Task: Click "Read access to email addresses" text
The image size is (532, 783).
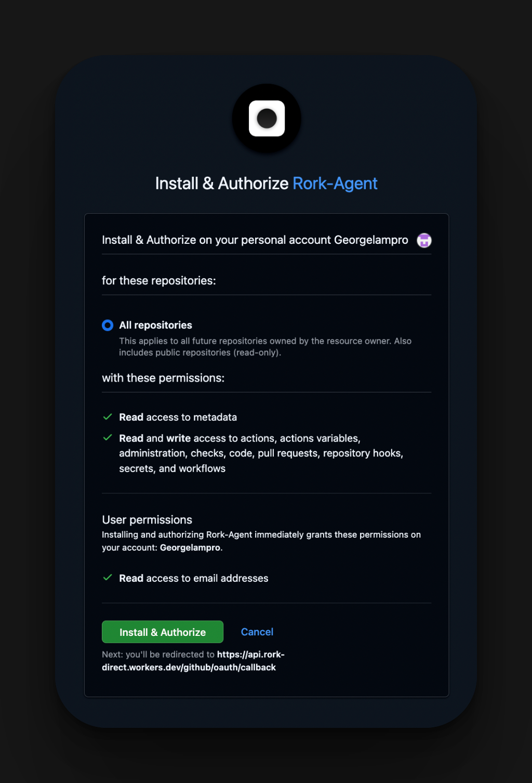Action: click(x=193, y=578)
